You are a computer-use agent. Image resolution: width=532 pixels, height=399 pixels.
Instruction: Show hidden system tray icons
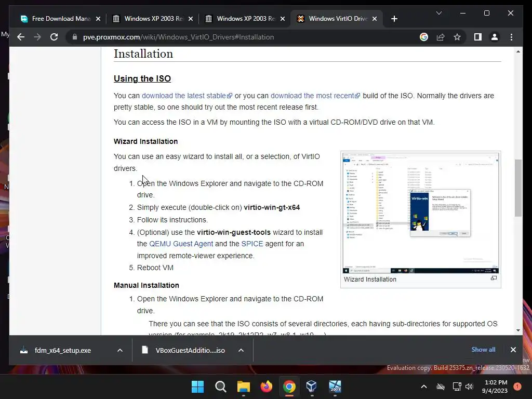click(424, 387)
